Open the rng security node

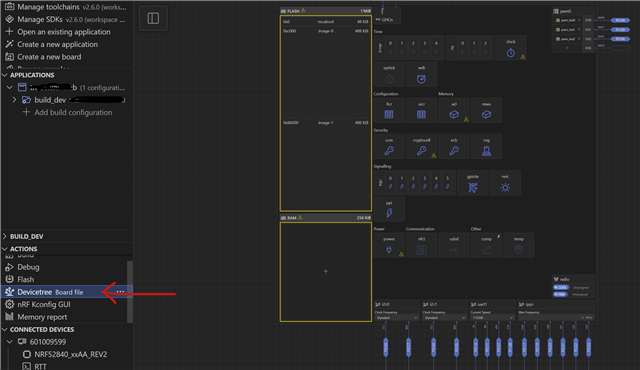[x=486, y=146]
